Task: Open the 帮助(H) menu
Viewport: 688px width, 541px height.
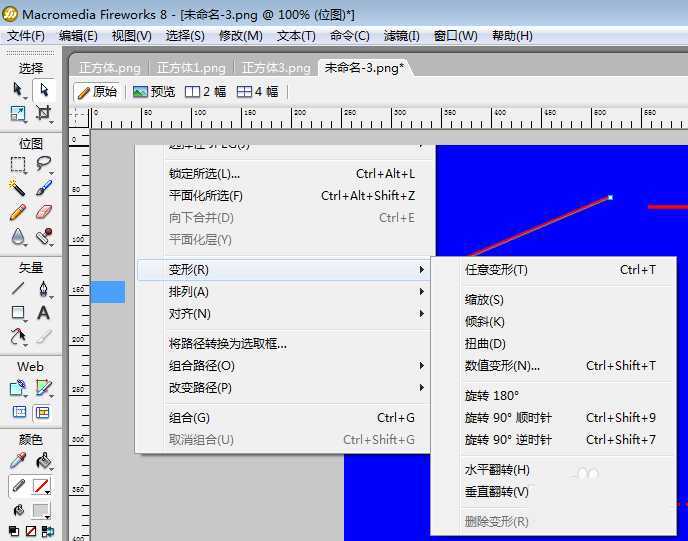Action: (512, 36)
